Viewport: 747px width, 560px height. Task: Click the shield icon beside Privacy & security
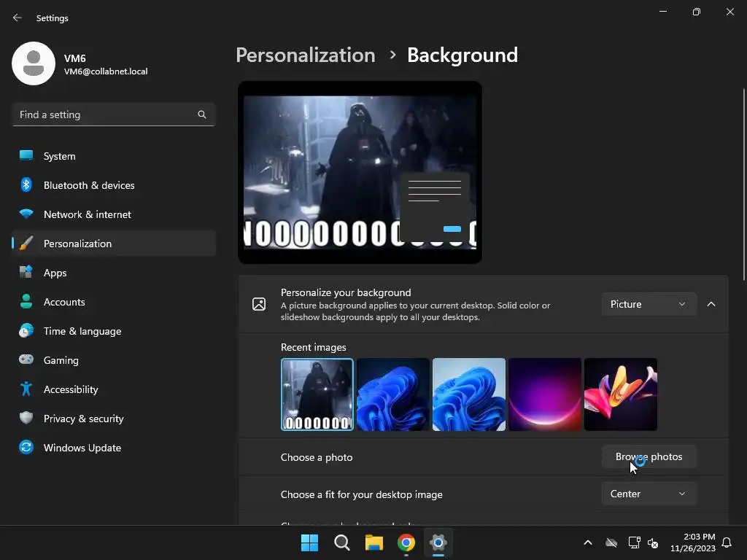tap(26, 418)
